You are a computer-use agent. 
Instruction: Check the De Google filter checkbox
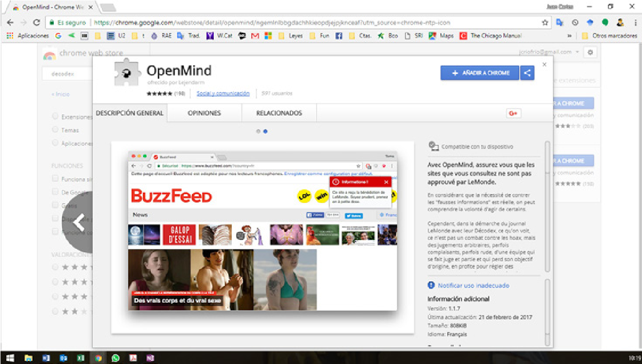click(x=55, y=192)
